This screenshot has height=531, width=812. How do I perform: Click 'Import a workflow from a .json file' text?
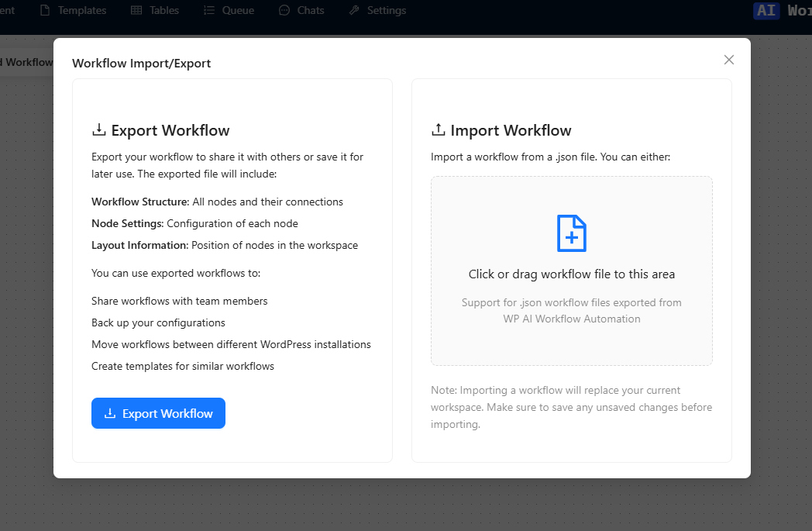point(550,157)
